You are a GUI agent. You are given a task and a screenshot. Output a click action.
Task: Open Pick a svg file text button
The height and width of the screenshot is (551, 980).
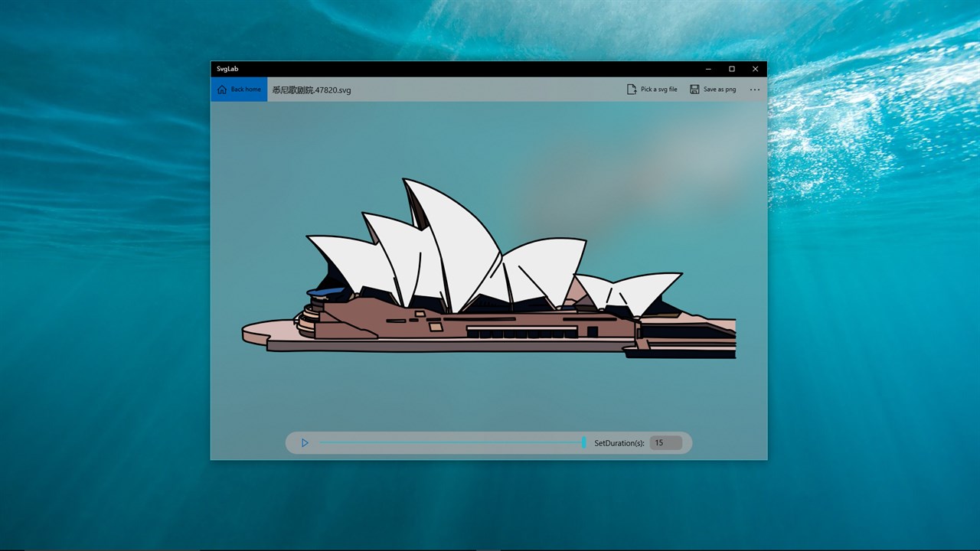658,90
